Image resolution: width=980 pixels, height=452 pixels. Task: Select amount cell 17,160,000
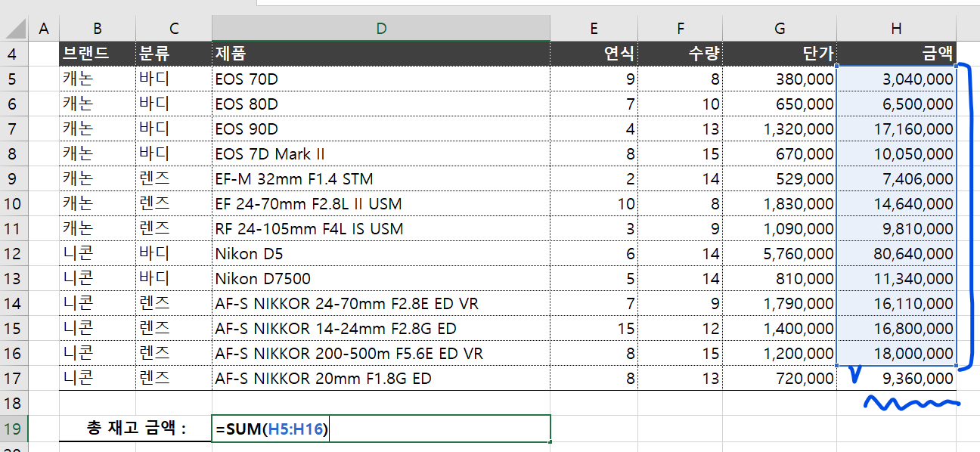(896, 128)
